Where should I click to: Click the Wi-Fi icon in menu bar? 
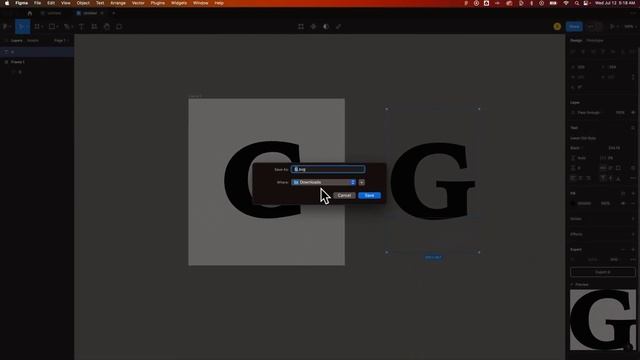566,3
